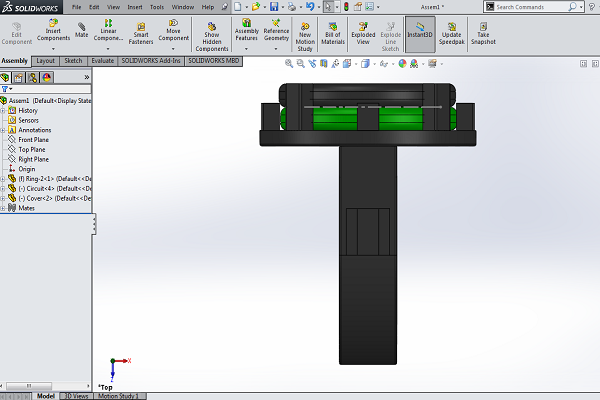Open Apply Scene

(x=414, y=64)
